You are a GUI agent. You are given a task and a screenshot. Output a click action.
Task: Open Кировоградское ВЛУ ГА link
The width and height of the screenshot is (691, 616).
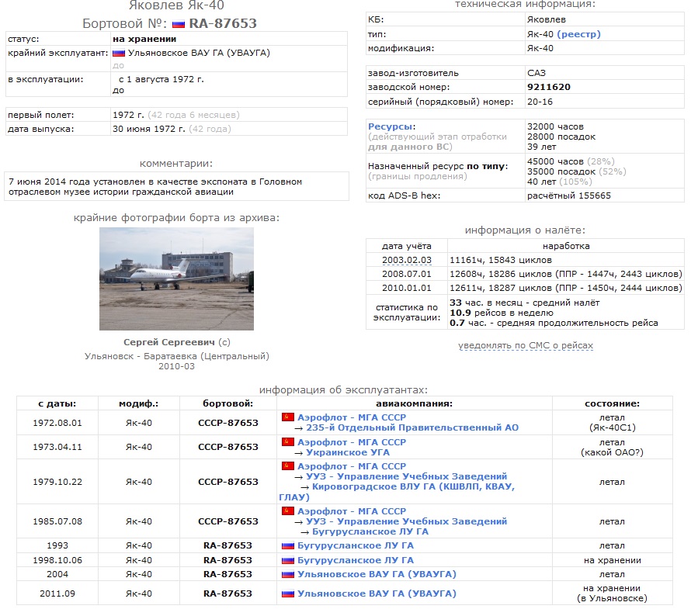pos(413,486)
